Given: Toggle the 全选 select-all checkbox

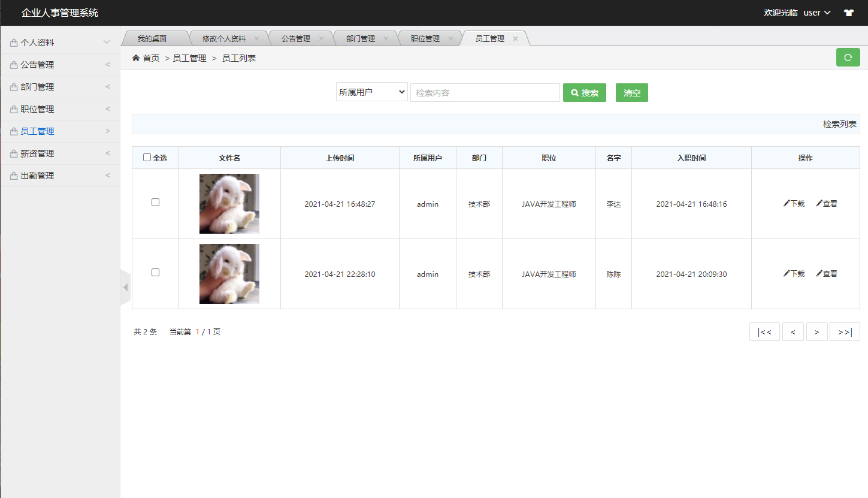Looking at the screenshot, I should tap(147, 158).
